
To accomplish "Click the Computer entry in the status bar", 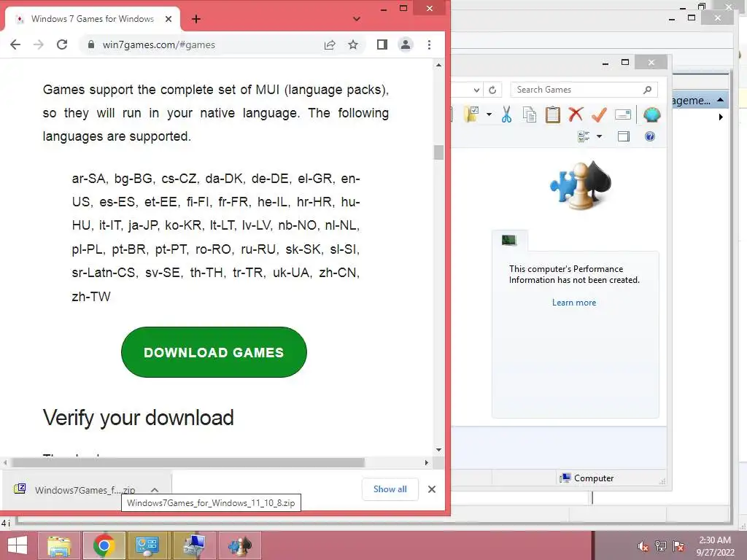I will point(587,478).
